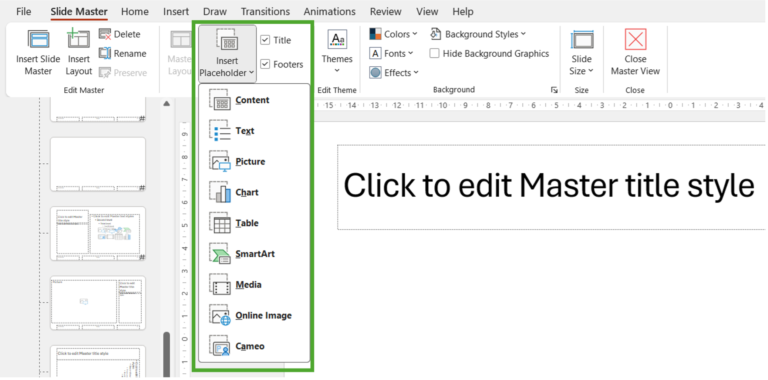Click the Close Master View red X icon

(635, 39)
